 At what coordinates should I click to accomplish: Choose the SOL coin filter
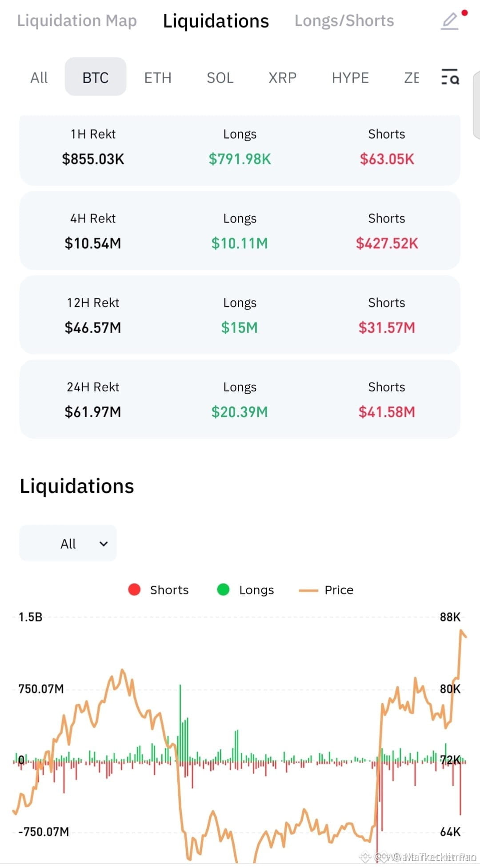[220, 77]
